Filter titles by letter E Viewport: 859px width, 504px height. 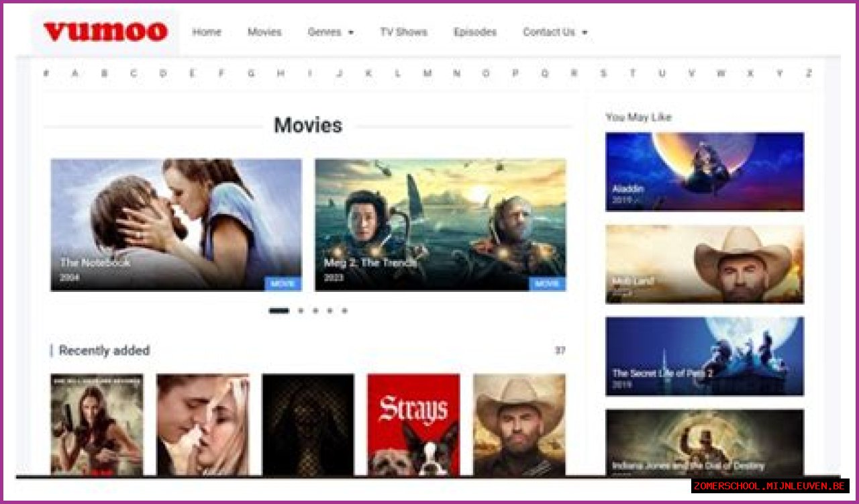(x=192, y=73)
